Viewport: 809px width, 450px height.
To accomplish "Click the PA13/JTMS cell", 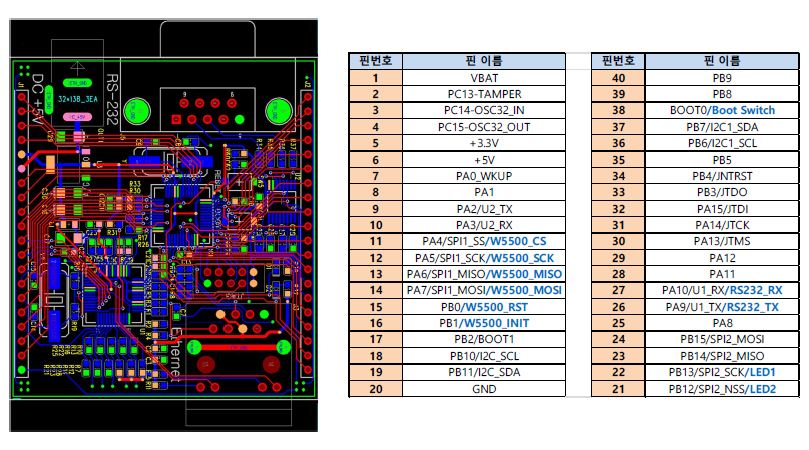I will pyautogui.click(x=722, y=241).
